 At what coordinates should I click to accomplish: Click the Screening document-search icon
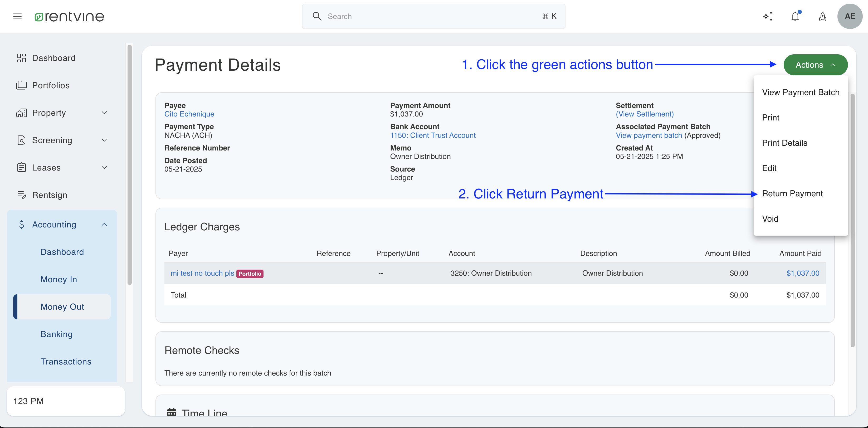[x=22, y=140]
